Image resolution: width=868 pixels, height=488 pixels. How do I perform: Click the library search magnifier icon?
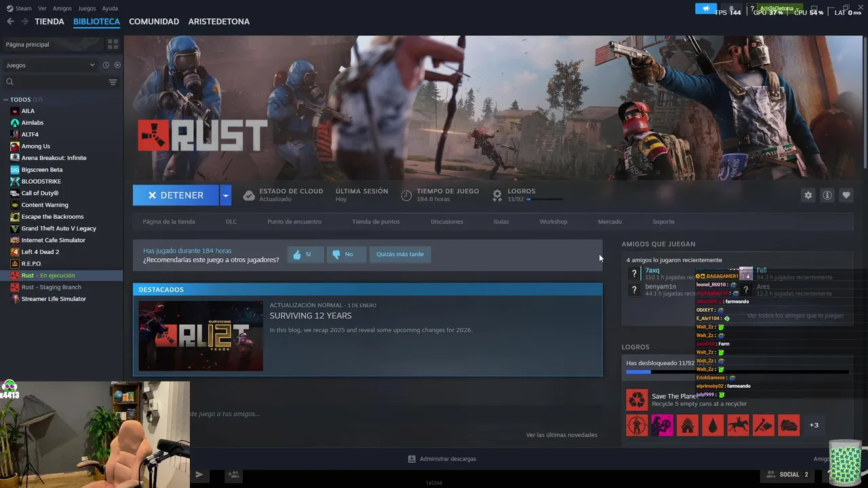click(9, 82)
